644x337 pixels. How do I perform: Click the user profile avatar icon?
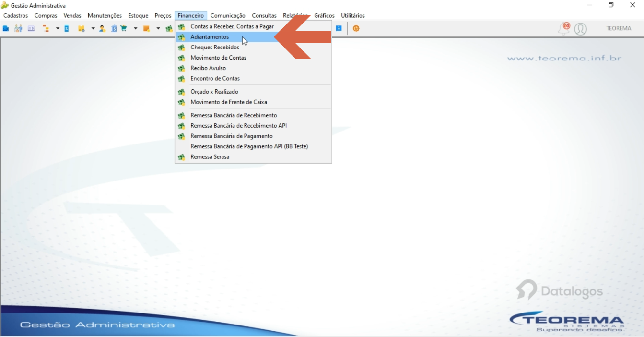[580, 29]
